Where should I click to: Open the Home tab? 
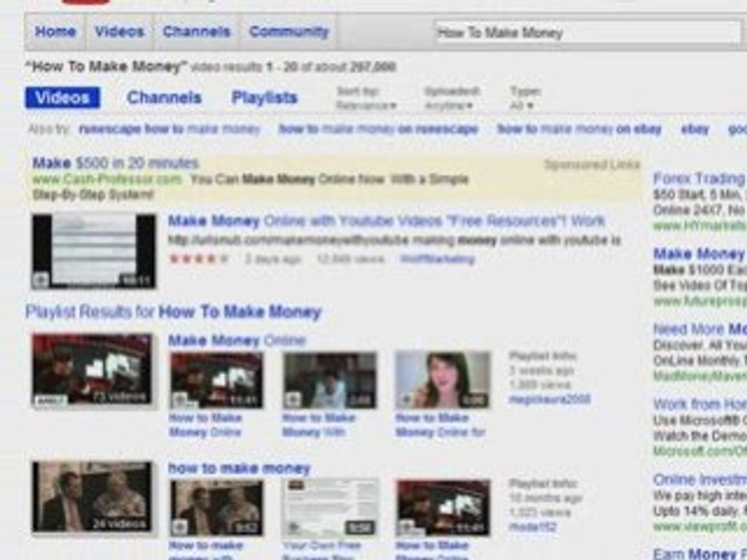coord(55,32)
